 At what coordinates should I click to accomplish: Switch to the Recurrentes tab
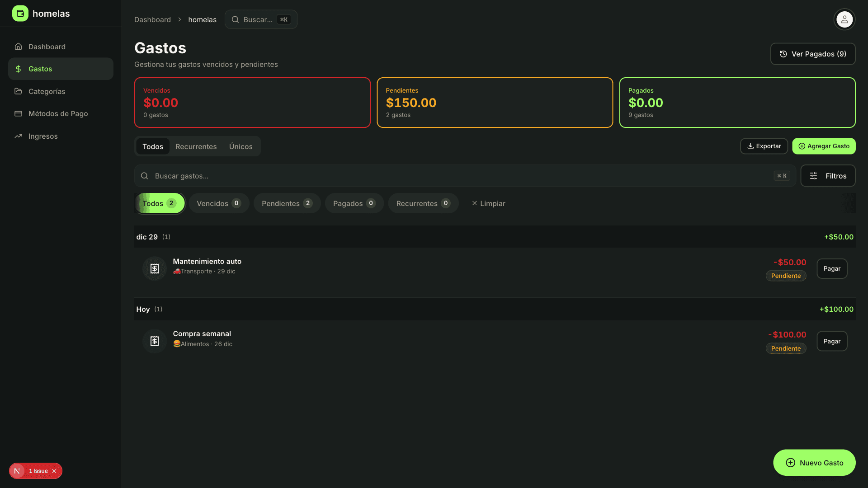click(x=196, y=146)
